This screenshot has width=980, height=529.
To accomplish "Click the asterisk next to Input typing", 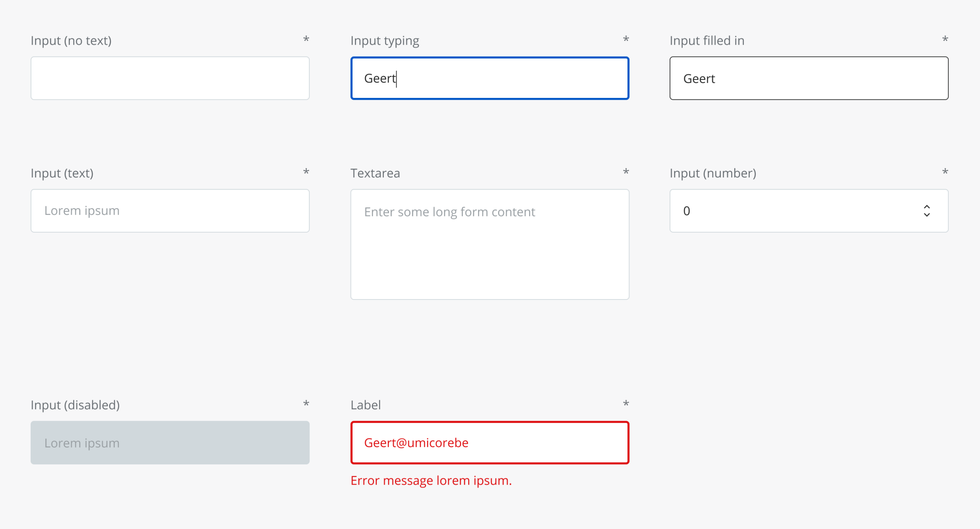I will (x=626, y=39).
